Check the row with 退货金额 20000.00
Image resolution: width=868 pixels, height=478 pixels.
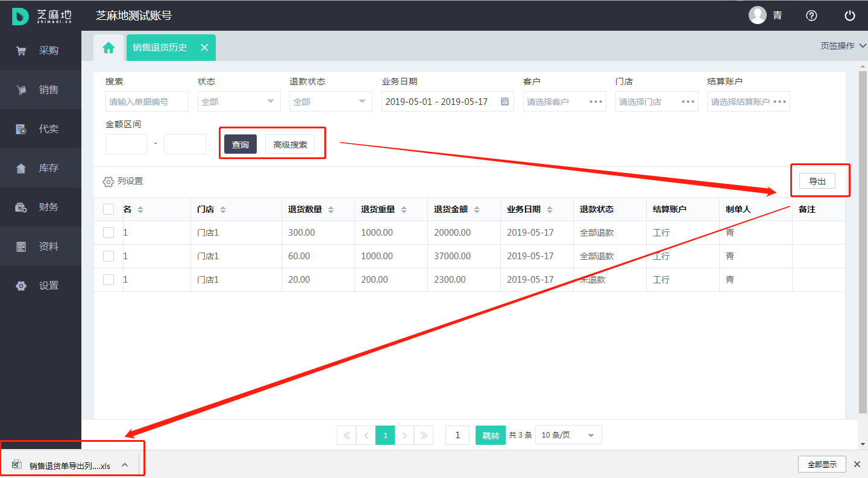click(108, 233)
